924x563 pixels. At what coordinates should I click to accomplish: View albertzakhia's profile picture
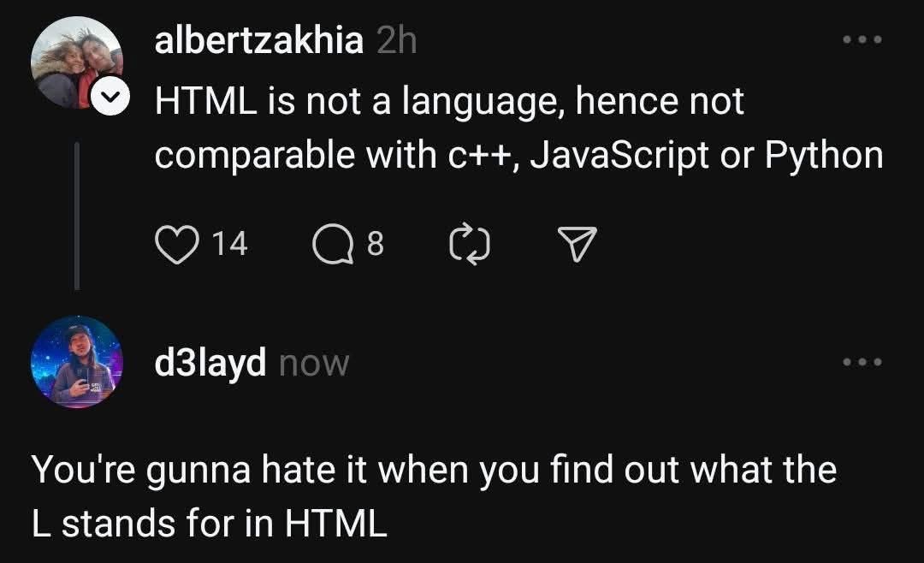click(74, 62)
